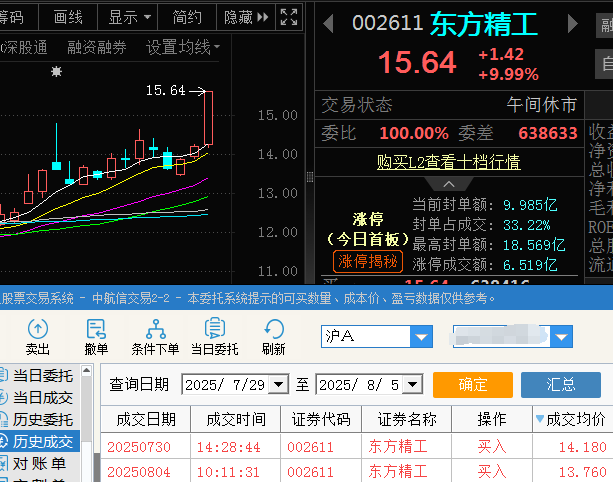Click the 卖出 sell icon

[38, 337]
